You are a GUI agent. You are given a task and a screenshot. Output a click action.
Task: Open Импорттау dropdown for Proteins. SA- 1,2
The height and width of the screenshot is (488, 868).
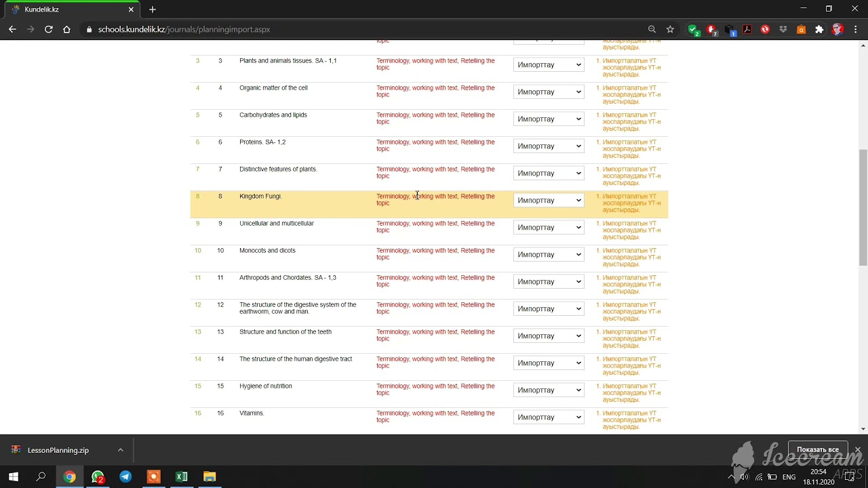pyautogui.click(x=549, y=146)
